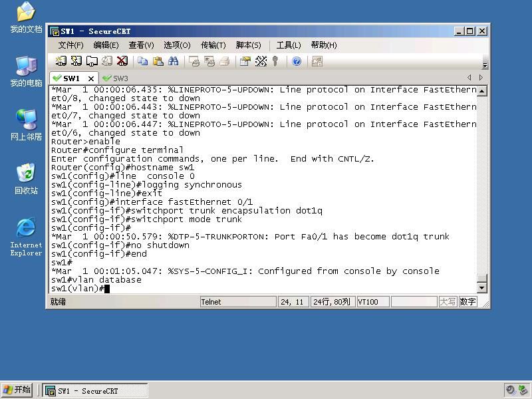The height and width of the screenshot is (399, 532).
Task: Click 'switchport mode trunk' terminal line
Action: [x=146, y=219]
